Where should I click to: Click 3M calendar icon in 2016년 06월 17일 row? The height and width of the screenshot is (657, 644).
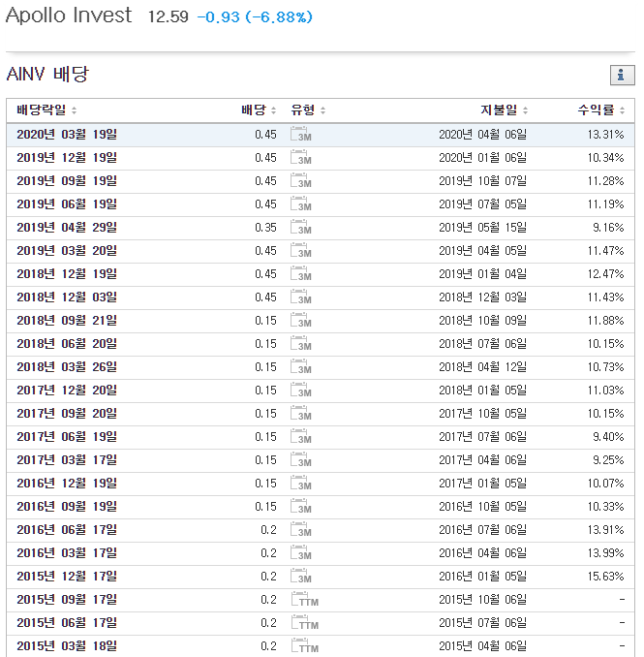[301, 530]
